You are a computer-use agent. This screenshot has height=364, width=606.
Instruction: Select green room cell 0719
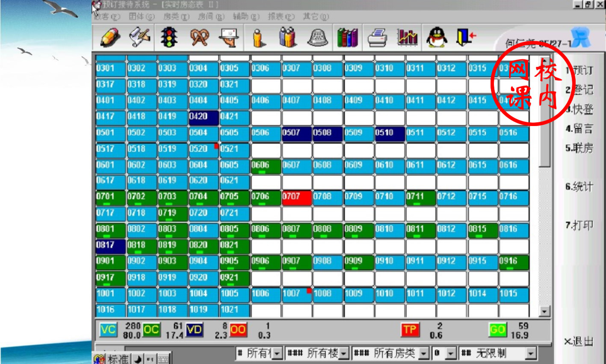point(173,214)
